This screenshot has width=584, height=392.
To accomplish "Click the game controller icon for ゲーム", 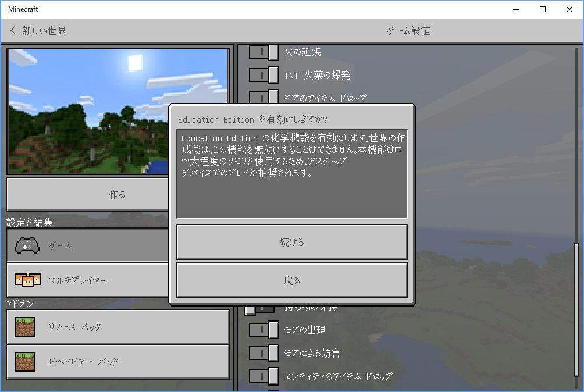I will tap(27, 245).
